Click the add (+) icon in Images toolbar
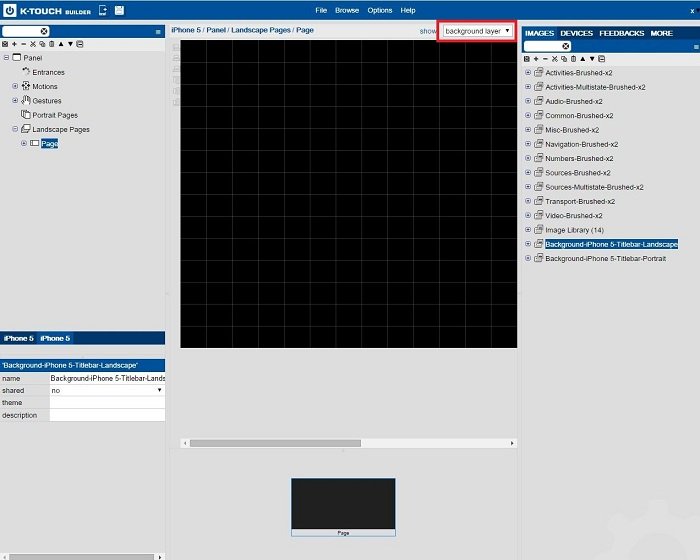 click(536, 59)
